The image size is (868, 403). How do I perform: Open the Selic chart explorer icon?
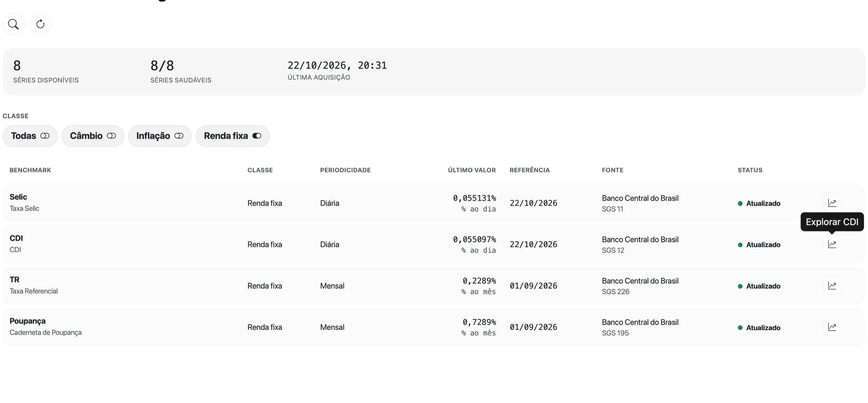click(832, 203)
